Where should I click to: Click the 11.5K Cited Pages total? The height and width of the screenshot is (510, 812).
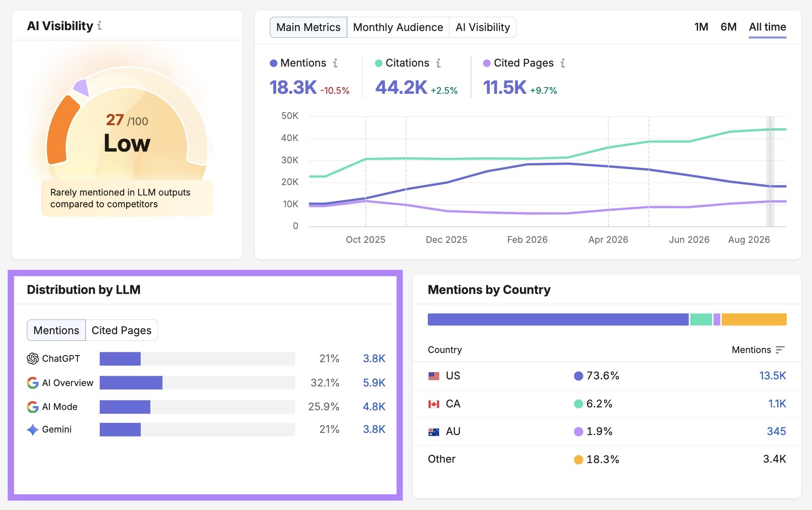tap(504, 88)
